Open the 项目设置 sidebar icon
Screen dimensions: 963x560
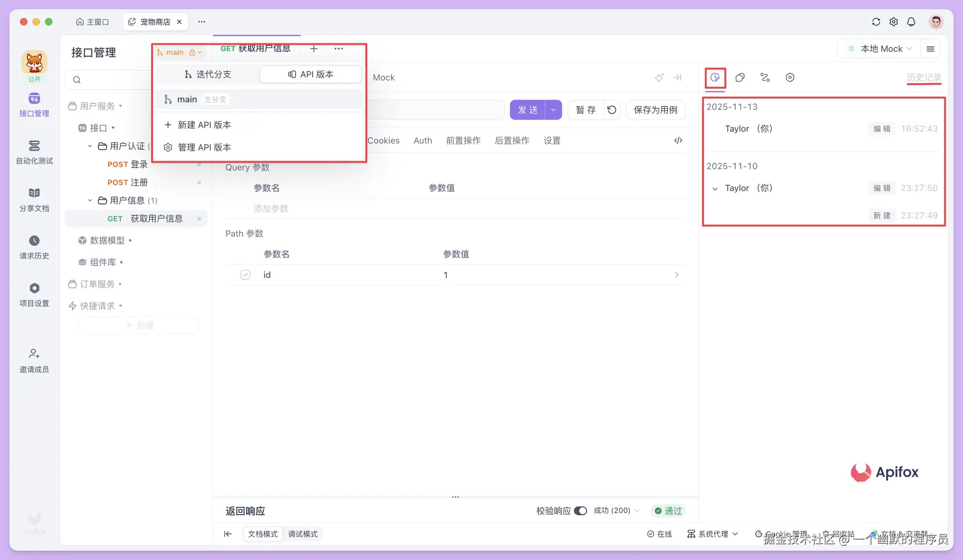(34, 294)
